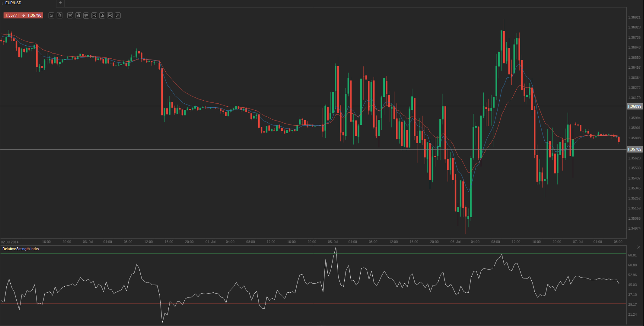Click the Relative Strength Index label
The width and height of the screenshot is (644, 326).
[21, 249]
